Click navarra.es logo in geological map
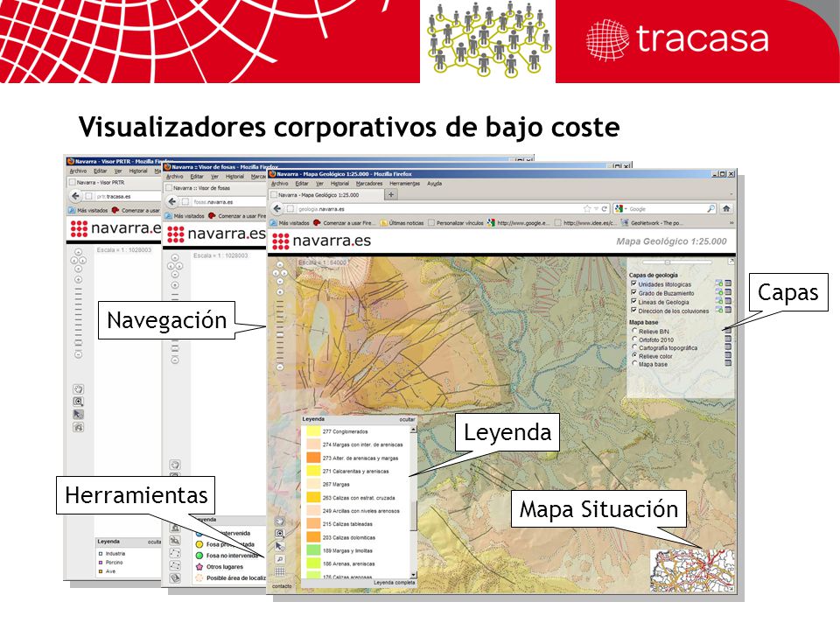This screenshot has height=630, width=840. [x=321, y=241]
